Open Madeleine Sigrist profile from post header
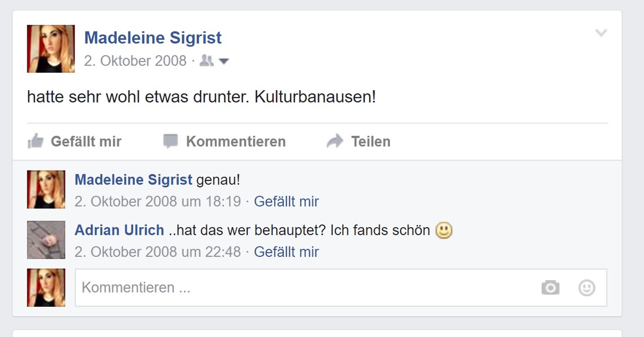This screenshot has width=644, height=337. pyautogui.click(x=153, y=38)
